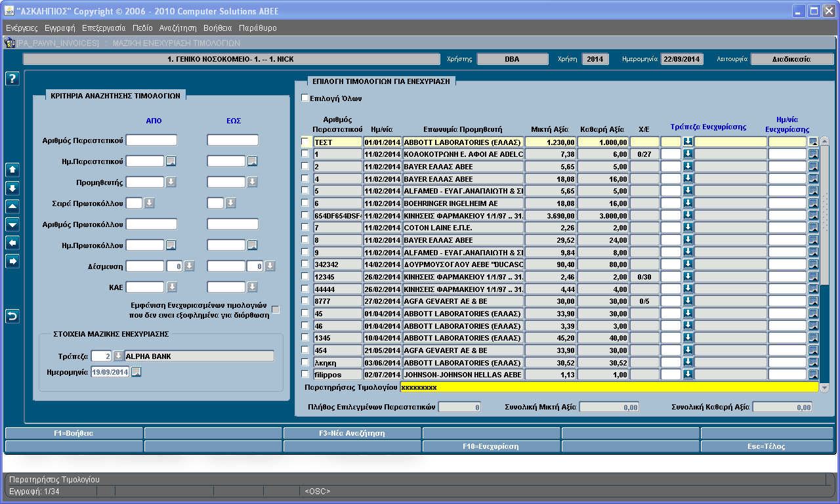Open calendar next to Ημερομηνία 19/09/2014
Screen dimensions: 840x504
136,372
